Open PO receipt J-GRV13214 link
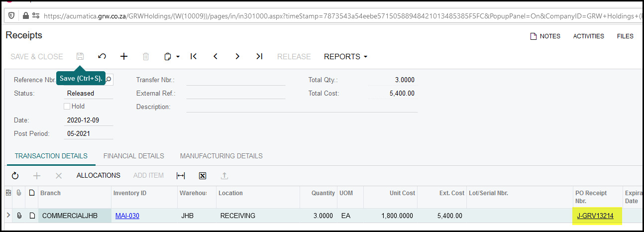This screenshot has height=232, width=644. [595, 216]
